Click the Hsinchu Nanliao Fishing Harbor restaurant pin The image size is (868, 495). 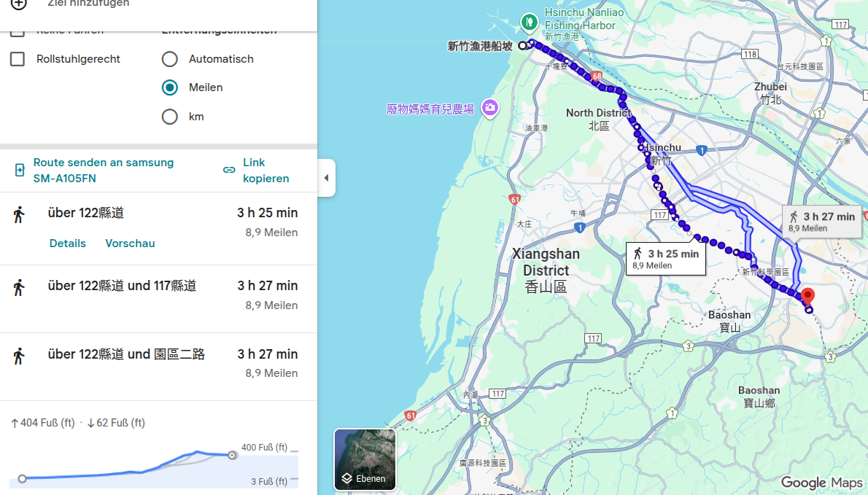(530, 22)
